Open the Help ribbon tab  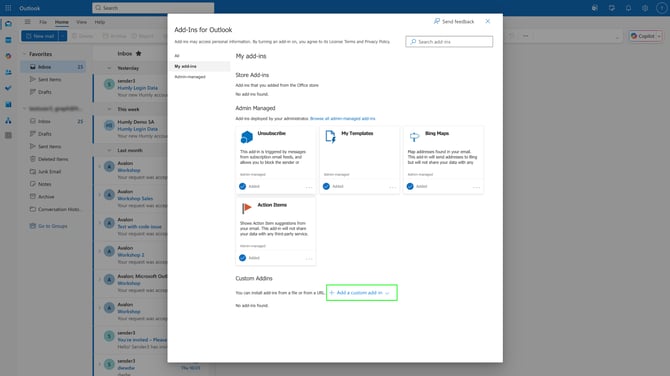pyautogui.click(x=100, y=22)
